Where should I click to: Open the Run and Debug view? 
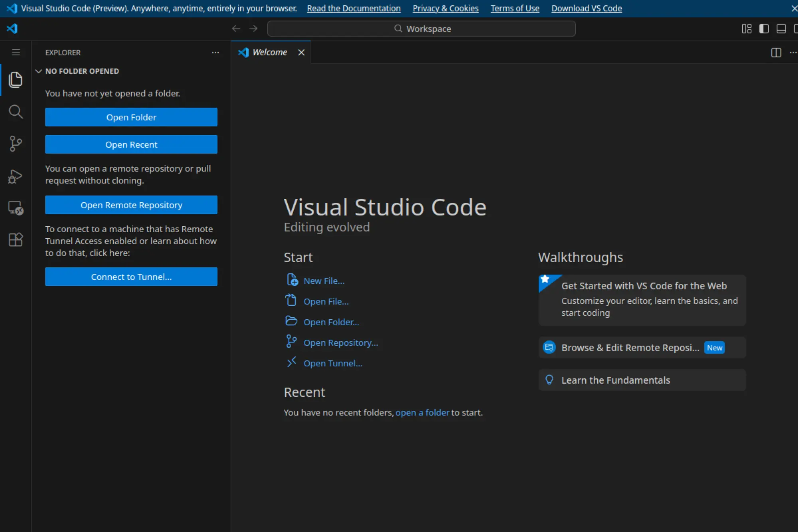click(x=16, y=176)
